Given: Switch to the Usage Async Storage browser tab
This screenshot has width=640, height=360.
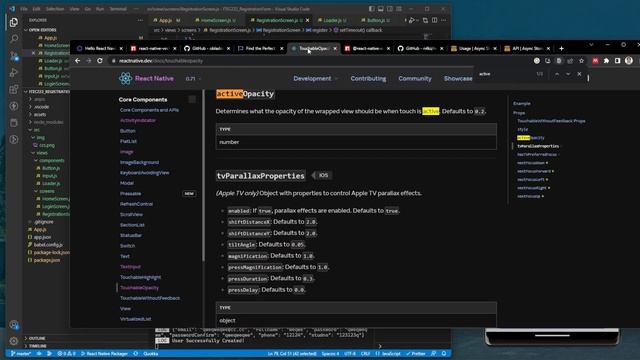Looking at the screenshot, I should point(474,48).
